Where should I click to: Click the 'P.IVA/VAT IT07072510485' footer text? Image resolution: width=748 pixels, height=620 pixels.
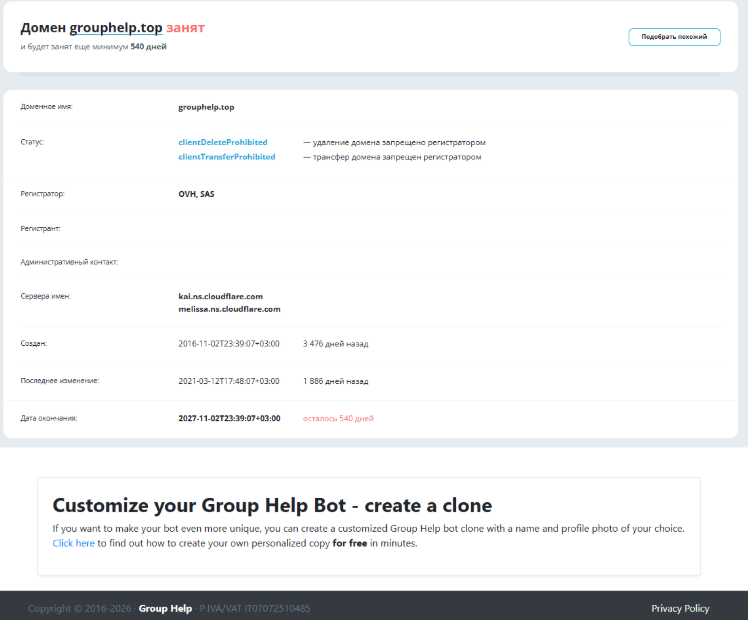pyautogui.click(x=255, y=609)
